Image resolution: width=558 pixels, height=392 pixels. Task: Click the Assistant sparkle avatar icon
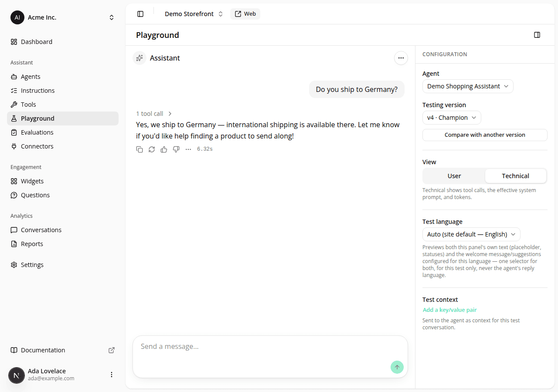(139, 58)
